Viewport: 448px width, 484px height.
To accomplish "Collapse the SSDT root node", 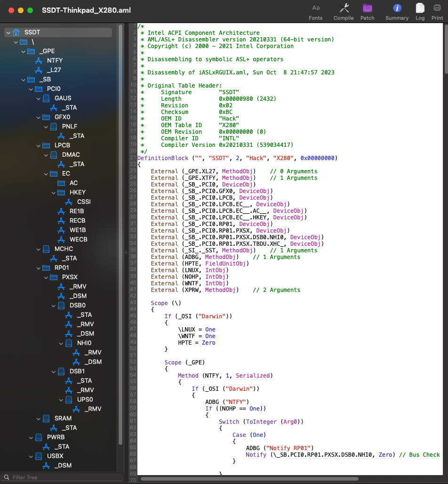I will (8, 32).
